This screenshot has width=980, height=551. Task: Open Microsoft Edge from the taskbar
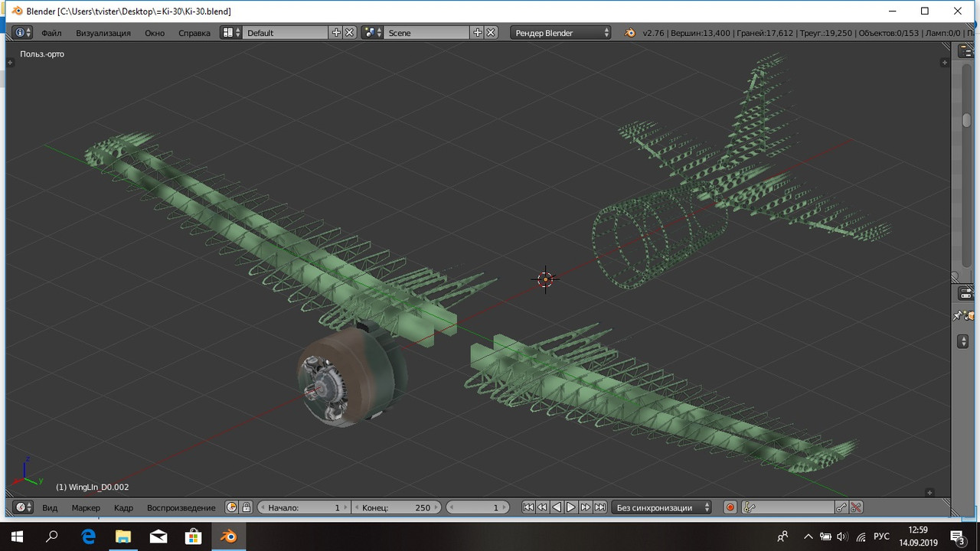89,536
